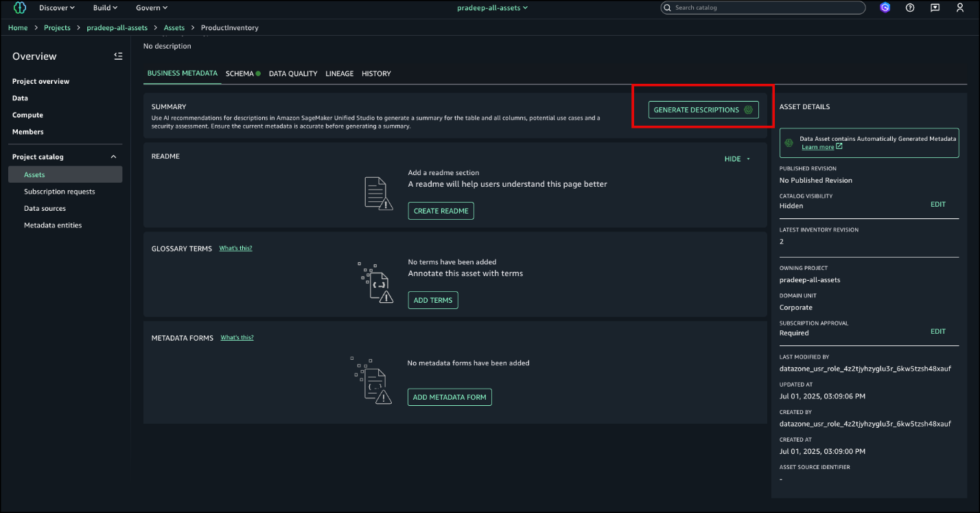Click the SageMaker Unified Studio logo
The height and width of the screenshot is (513, 980).
[x=20, y=8]
